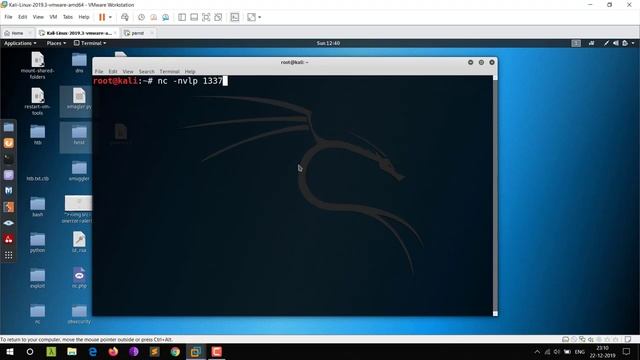Launch Firefox from Windows taskbar
This screenshot has width=640, height=360.
113,351
